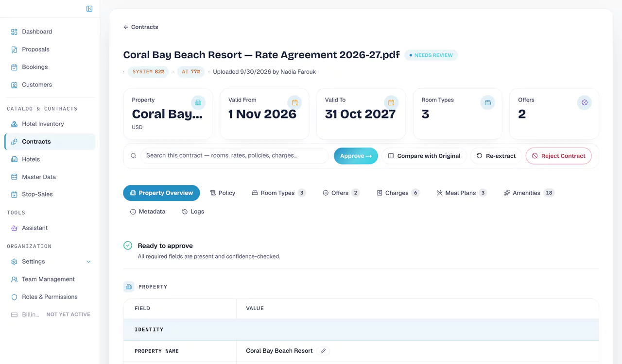Click the Property section header icon
This screenshot has height=364, width=622.
[129, 287]
